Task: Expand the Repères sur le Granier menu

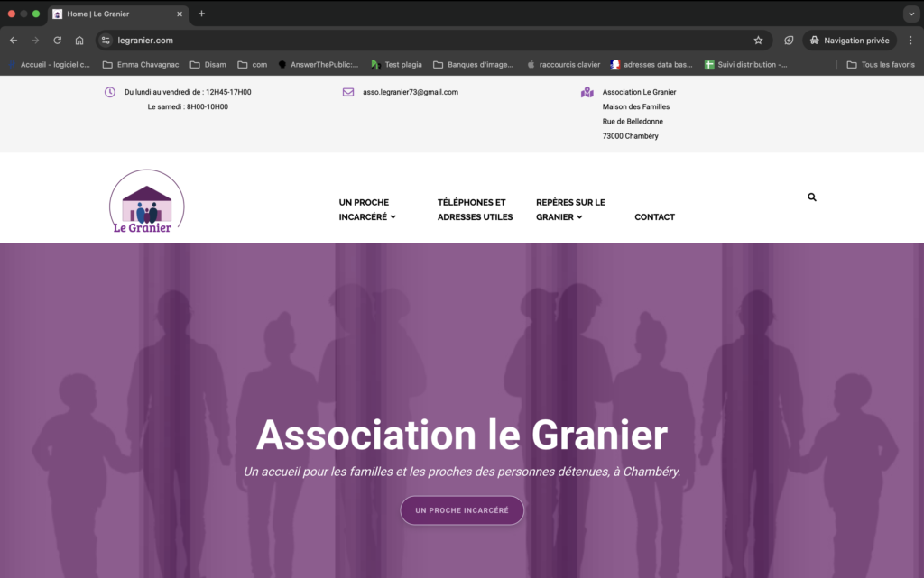Action: pyautogui.click(x=570, y=209)
